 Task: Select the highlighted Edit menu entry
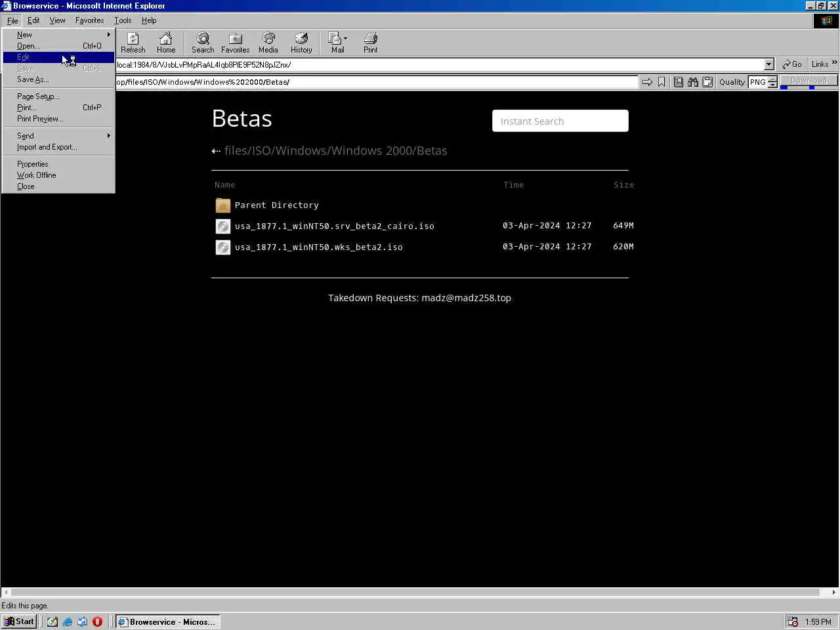[58, 57]
